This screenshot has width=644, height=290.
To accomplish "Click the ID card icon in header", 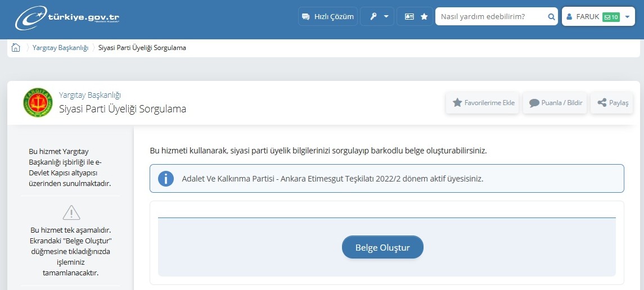I will coord(409,16).
